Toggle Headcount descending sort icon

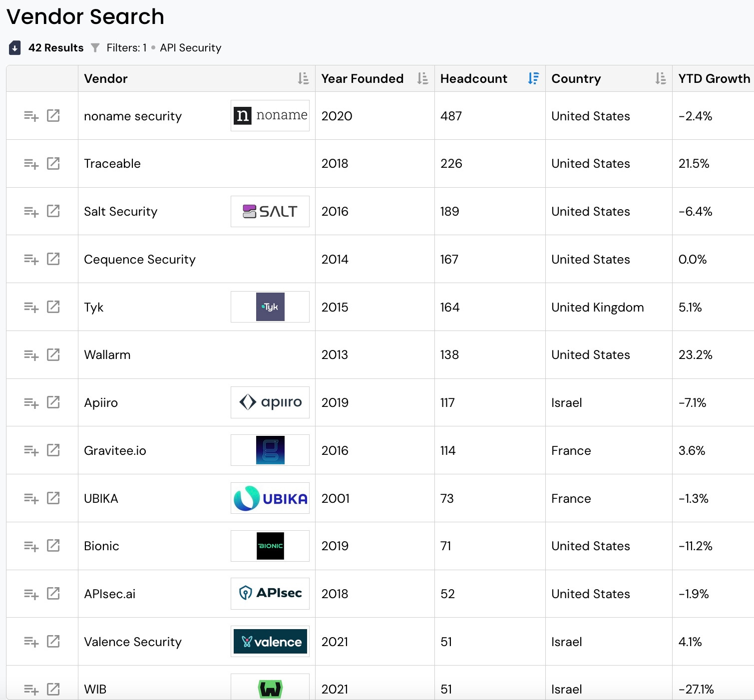pyautogui.click(x=533, y=78)
